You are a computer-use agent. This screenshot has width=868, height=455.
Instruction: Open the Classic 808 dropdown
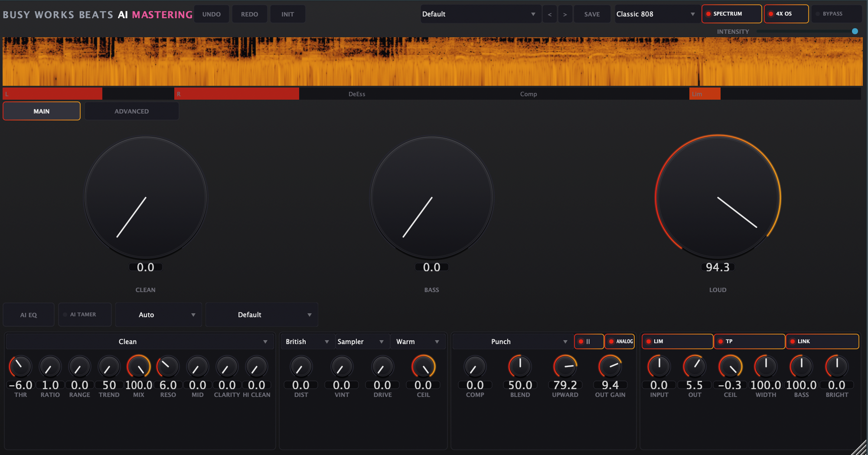(656, 14)
